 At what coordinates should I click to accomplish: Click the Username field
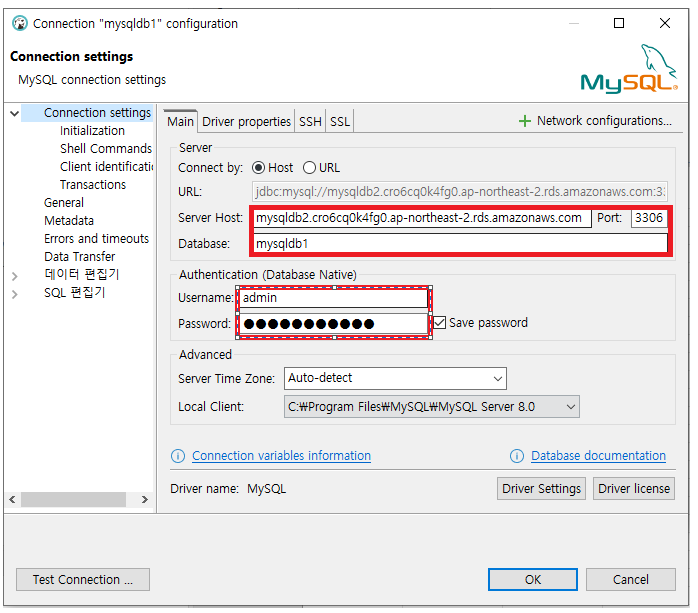(x=333, y=298)
